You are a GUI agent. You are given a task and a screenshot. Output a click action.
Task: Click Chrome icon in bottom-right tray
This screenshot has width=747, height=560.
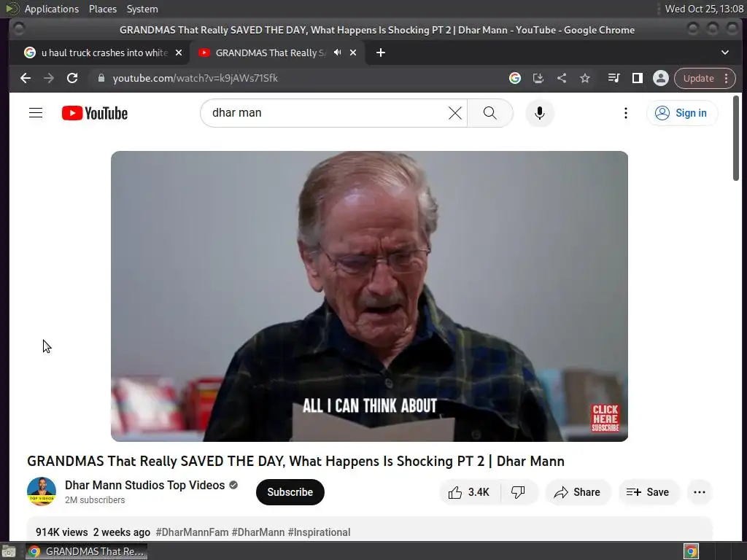[691, 551]
